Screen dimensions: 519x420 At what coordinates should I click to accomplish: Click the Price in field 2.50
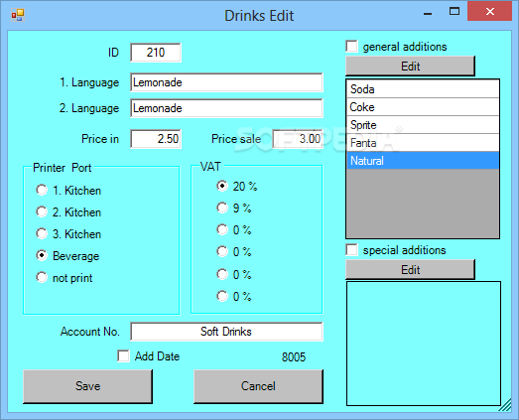point(156,139)
